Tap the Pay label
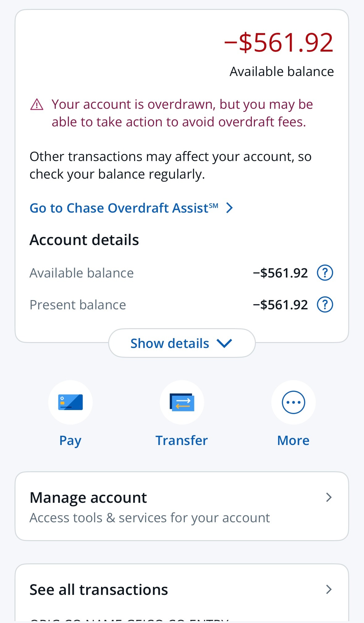 coord(70,441)
